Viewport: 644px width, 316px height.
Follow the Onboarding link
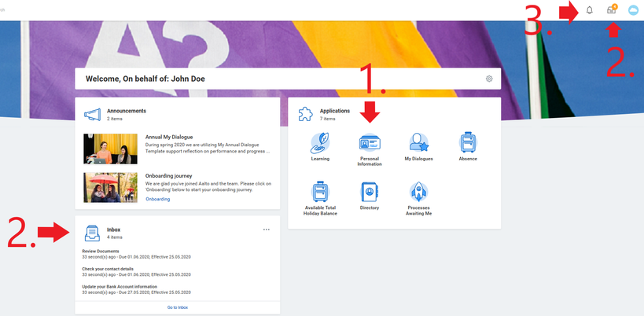point(157,199)
